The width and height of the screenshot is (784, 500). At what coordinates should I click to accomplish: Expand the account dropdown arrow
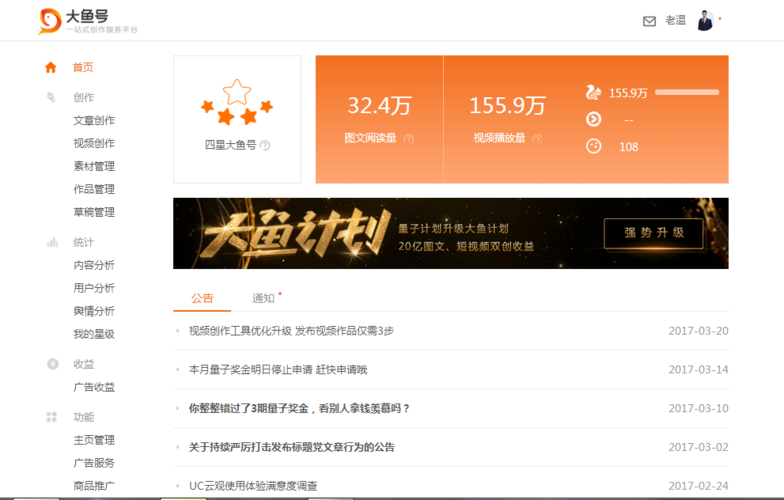pos(720,18)
